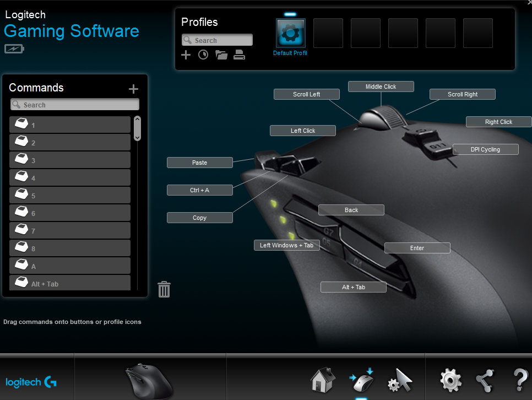
Task: Click the Left Click button label
Action: coord(303,131)
